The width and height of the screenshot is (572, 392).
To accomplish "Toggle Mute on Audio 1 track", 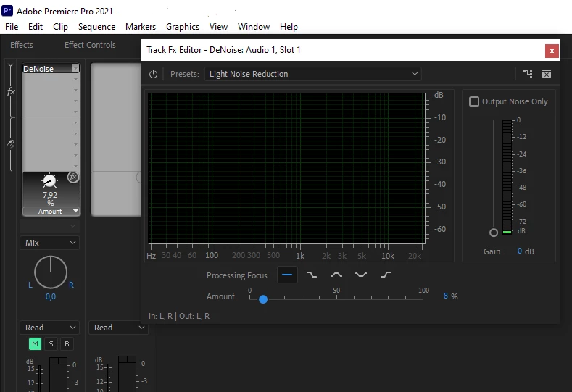I will pyautogui.click(x=35, y=344).
